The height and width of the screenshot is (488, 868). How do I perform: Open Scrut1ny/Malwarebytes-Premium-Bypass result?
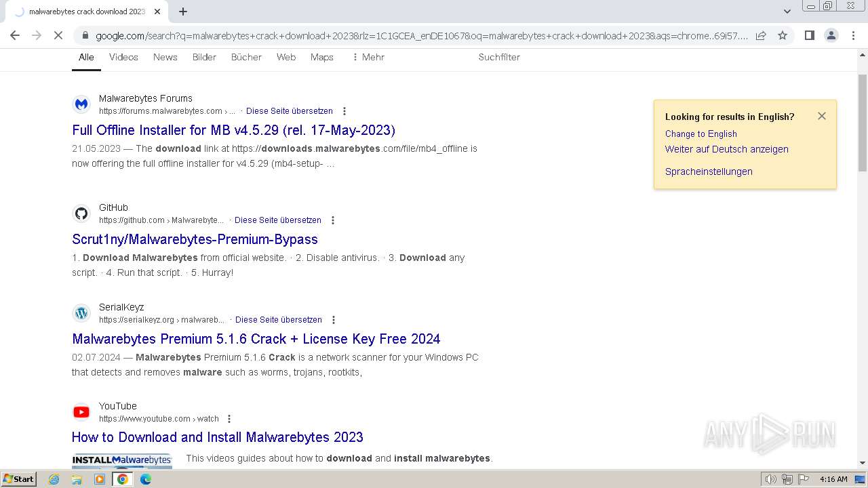[195, 239]
